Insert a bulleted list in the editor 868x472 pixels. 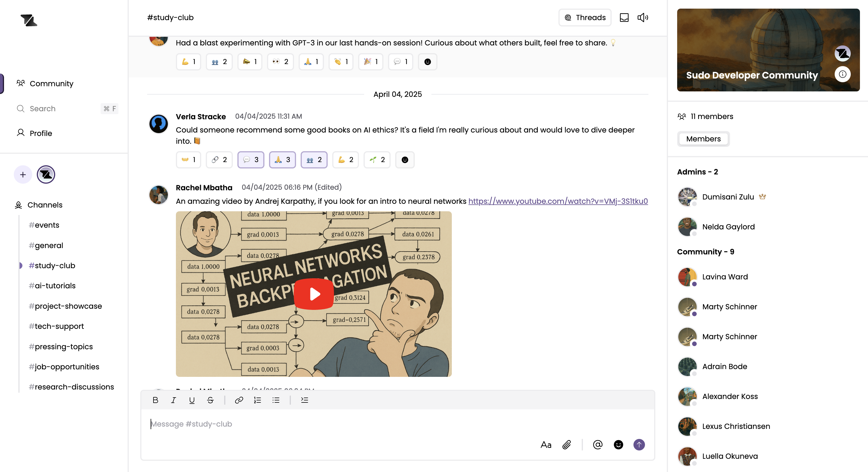(x=276, y=400)
